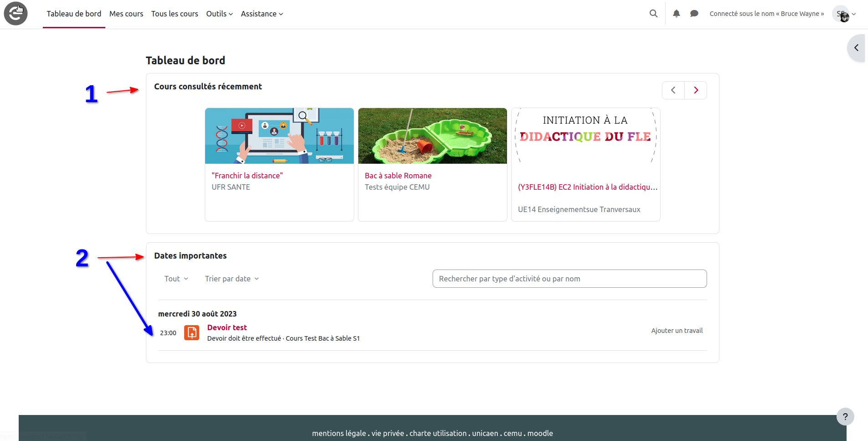Open the notifications bell
This screenshot has width=868, height=441.
[677, 14]
